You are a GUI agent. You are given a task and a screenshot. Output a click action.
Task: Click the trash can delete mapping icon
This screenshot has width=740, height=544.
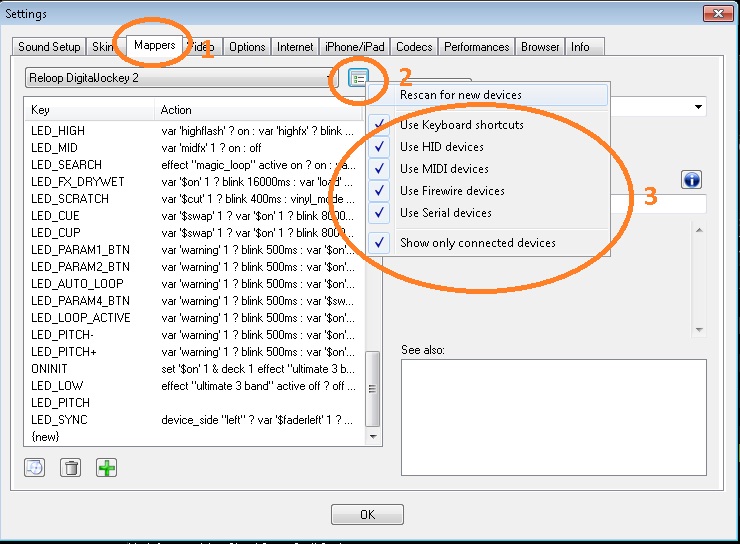70,467
